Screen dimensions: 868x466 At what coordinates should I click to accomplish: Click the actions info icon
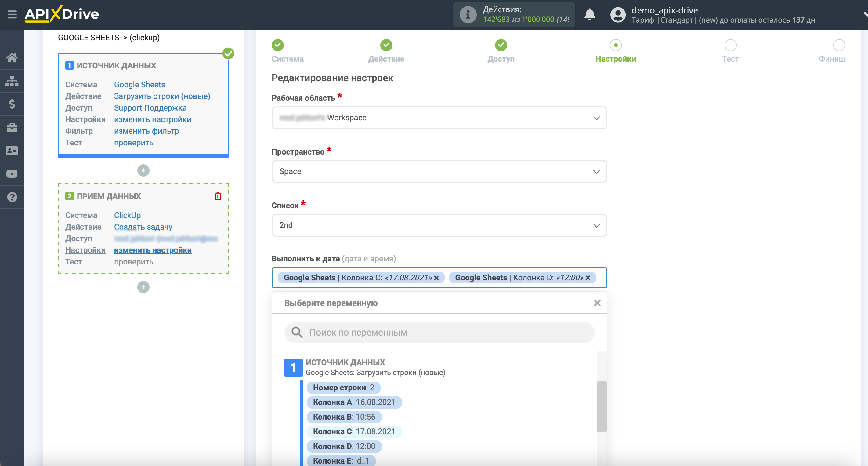(468, 15)
